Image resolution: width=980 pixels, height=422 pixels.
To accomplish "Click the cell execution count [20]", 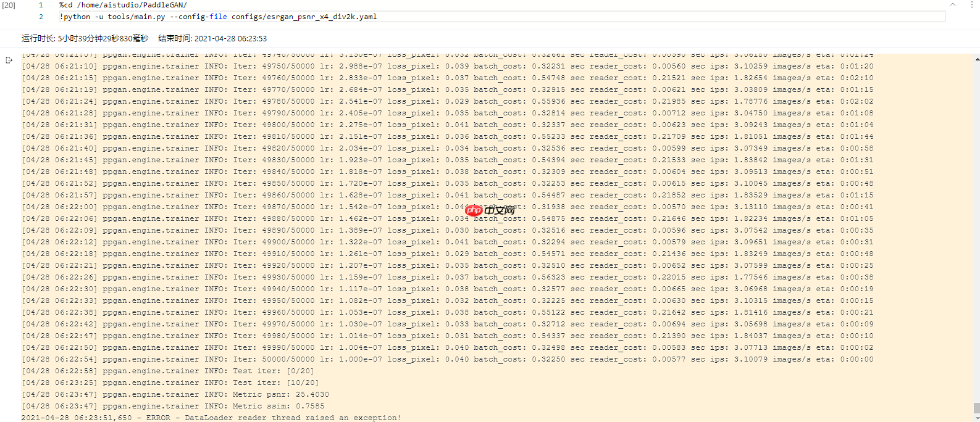I will tap(9, 5).
